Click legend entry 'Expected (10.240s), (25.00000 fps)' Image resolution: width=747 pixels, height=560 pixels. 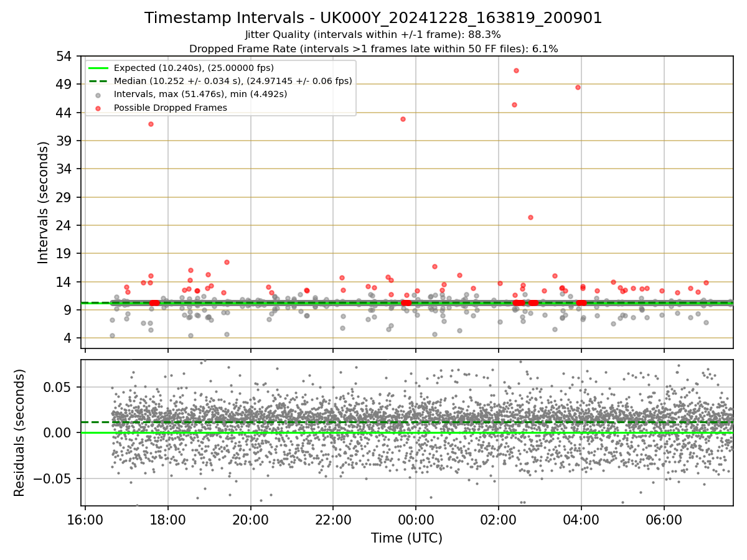tap(194, 68)
